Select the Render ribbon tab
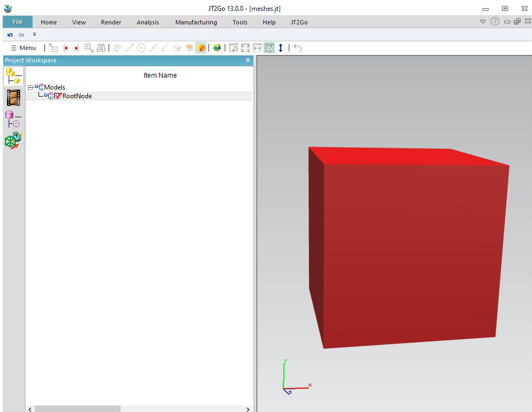The width and height of the screenshot is (532, 412). point(111,22)
